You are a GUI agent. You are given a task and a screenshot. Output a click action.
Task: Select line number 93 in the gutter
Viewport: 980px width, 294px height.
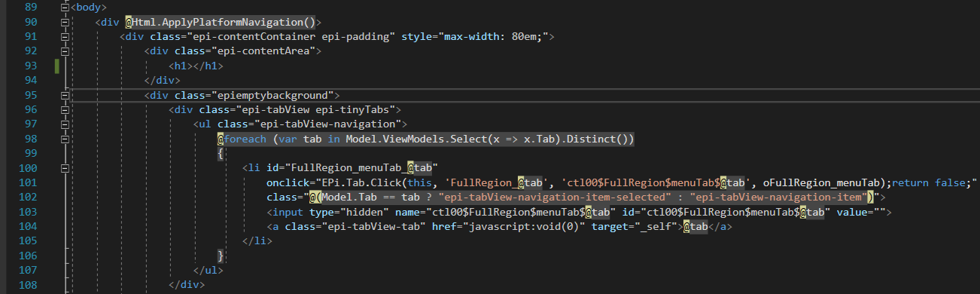(x=29, y=66)
